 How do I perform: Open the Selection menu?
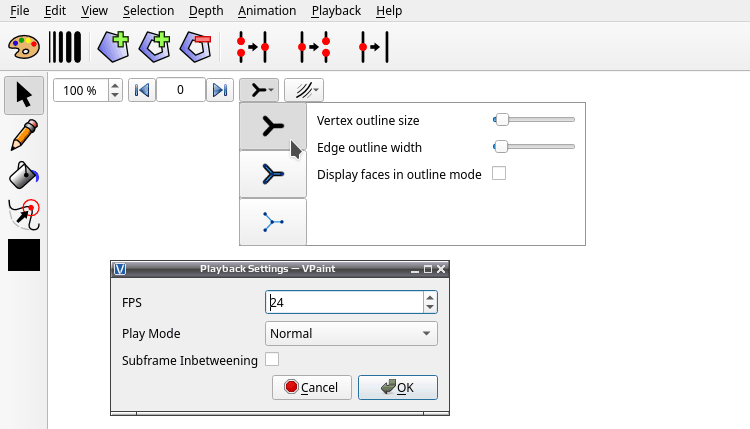148,11
